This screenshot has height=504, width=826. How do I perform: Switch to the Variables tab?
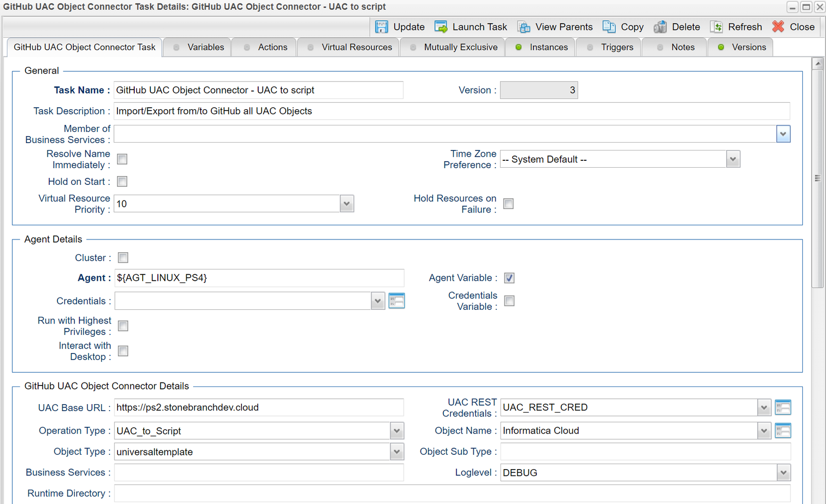197,47
